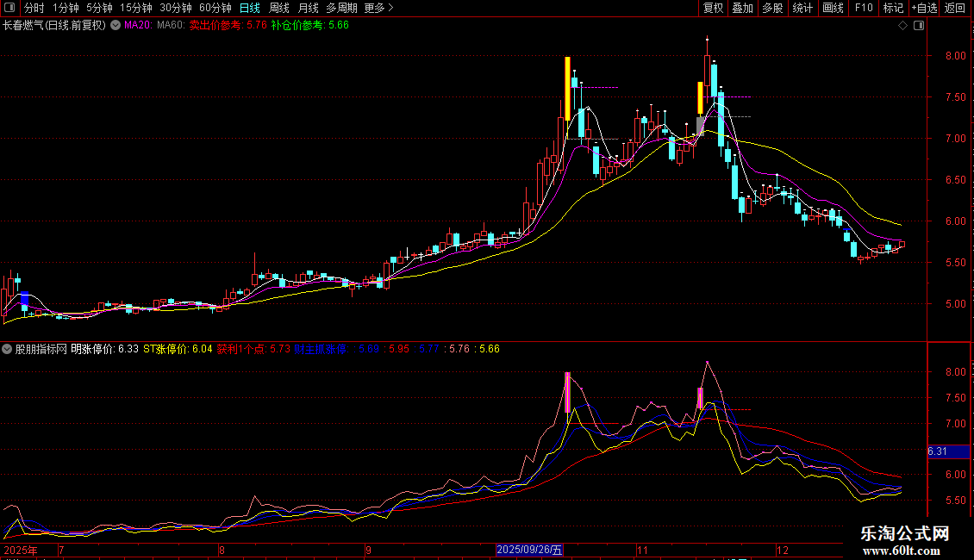Click month 11 on the time axis
The width and height of the screenshot is (974, 560).
point(642,550)
